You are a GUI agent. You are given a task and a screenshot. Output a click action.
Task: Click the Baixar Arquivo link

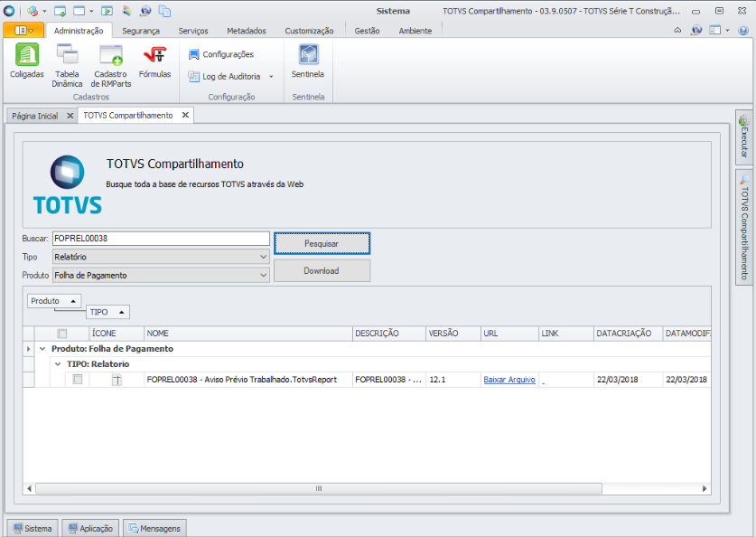pyautogui.click(x=509, y=380)
